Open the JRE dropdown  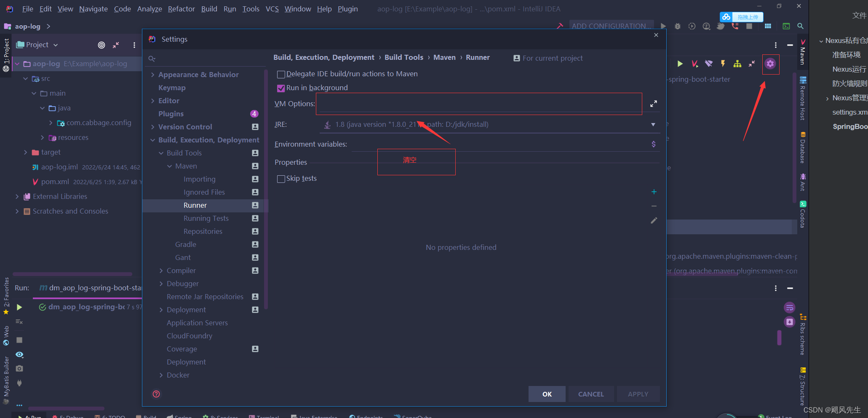[653, 124]
